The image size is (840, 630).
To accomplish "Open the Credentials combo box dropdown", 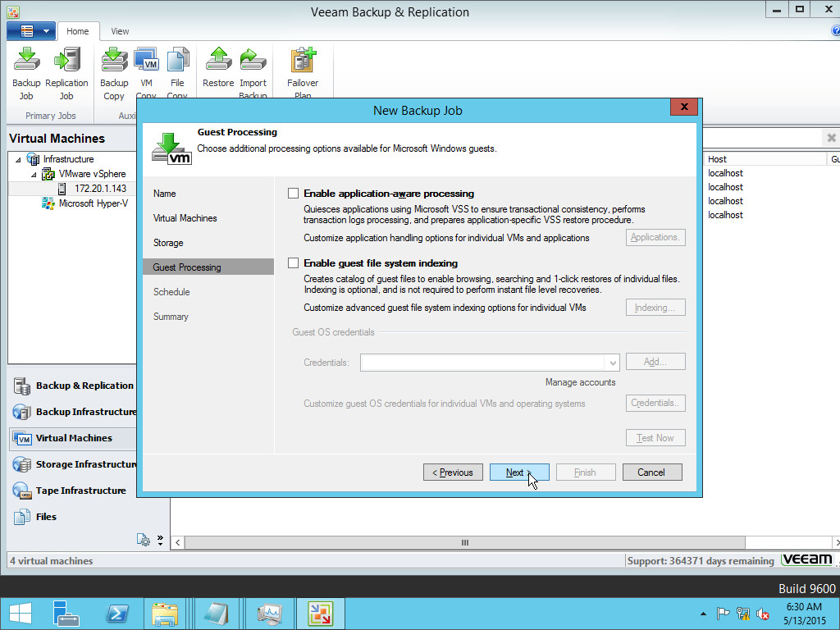I will (612, 363).
